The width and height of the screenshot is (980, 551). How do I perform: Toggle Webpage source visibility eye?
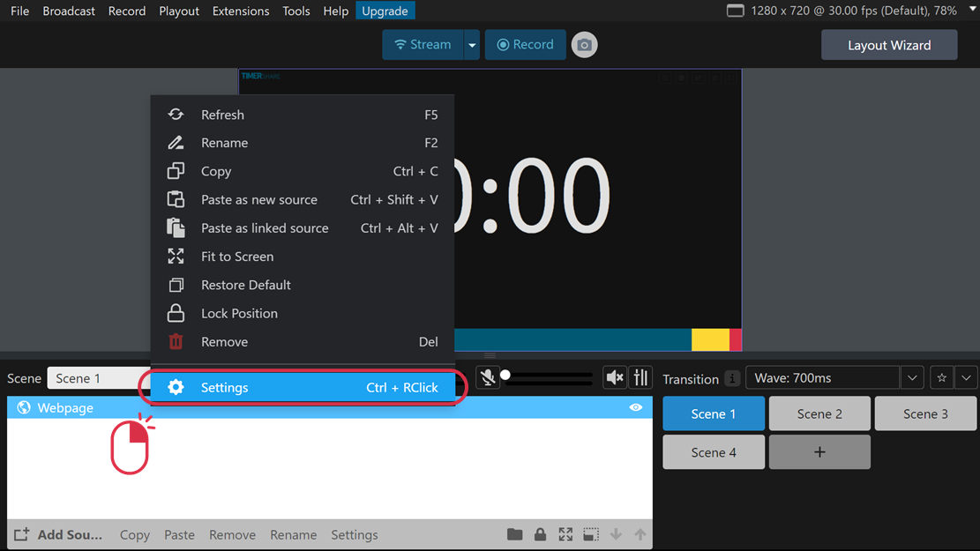tap(635, 407)
